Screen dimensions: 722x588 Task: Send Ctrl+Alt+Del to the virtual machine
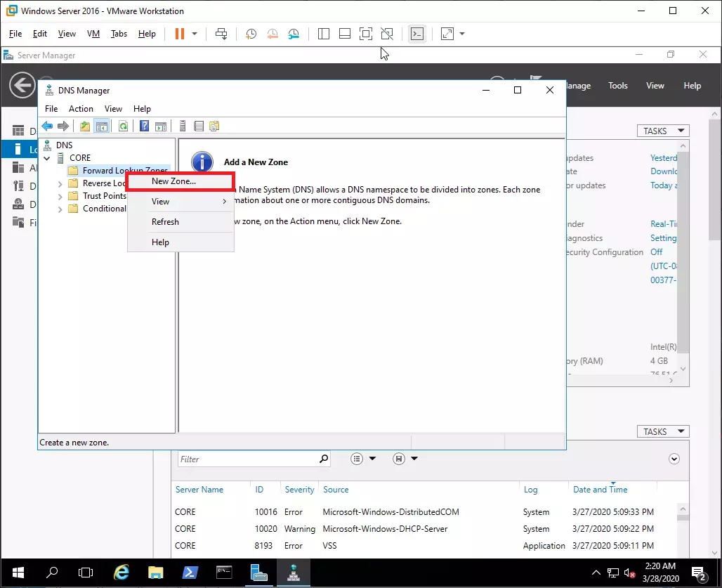(221, 34)
